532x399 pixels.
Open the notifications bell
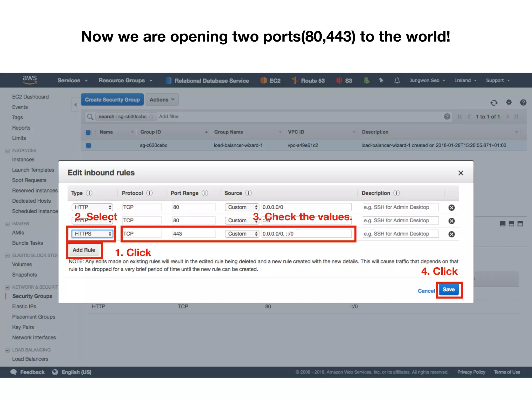(x=397, y=80)
